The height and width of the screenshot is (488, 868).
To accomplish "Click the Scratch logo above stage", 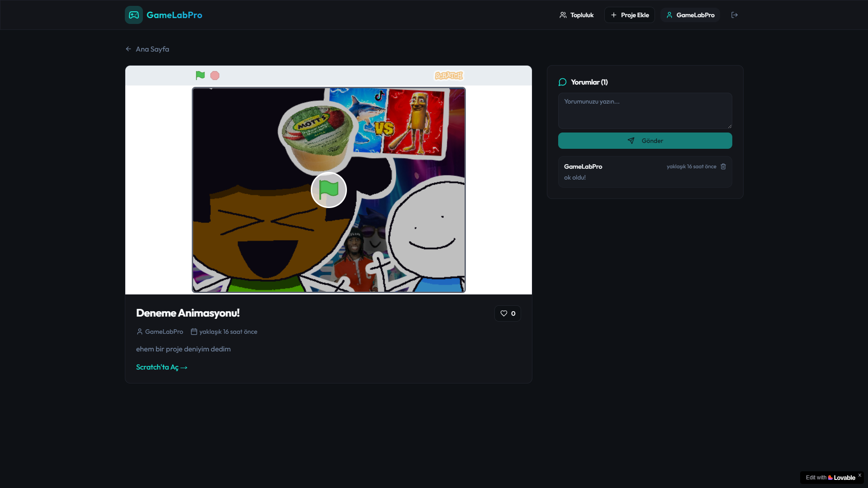I will [x=449, y=76].
